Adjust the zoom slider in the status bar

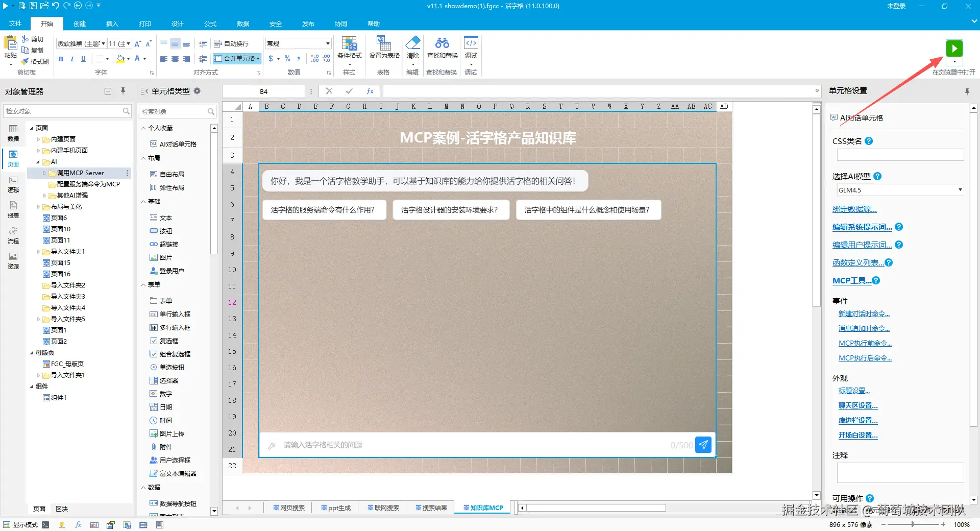[912, 524]
